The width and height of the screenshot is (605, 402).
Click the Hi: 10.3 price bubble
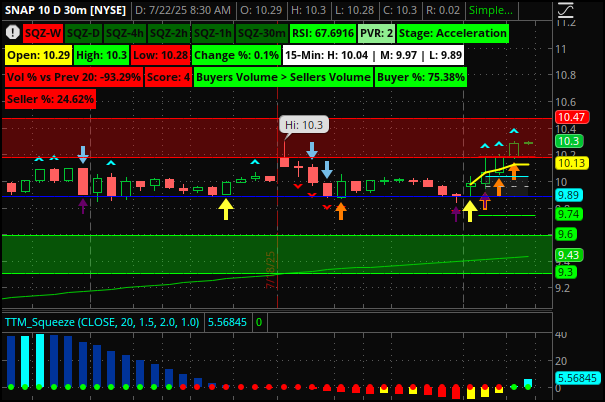304,125
